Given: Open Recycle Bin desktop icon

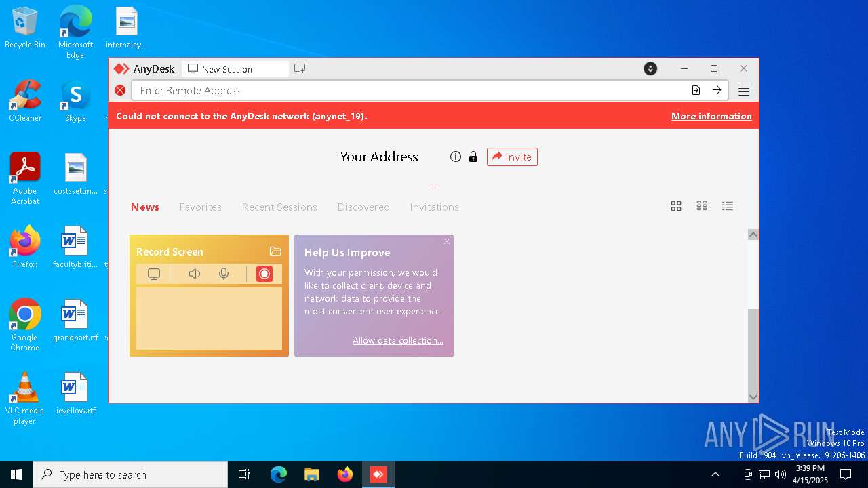Looking at the screenshot, I should (25, 28).
